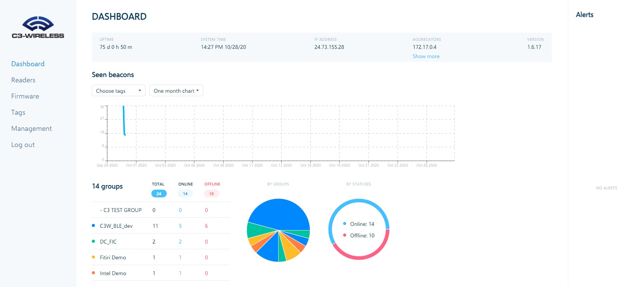This screenshot has height=287, width=644.
Task: Go to the Readers section
Action: (x=23, y=80)
